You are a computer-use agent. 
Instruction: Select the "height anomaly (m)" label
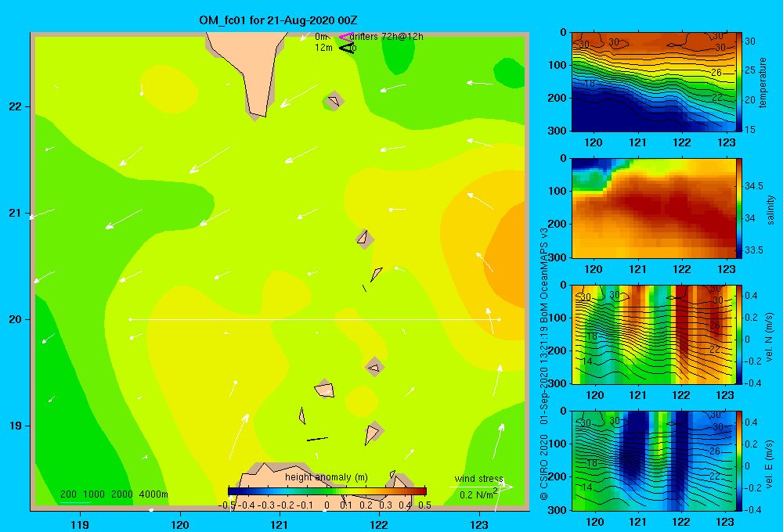(x=327, y=477)
